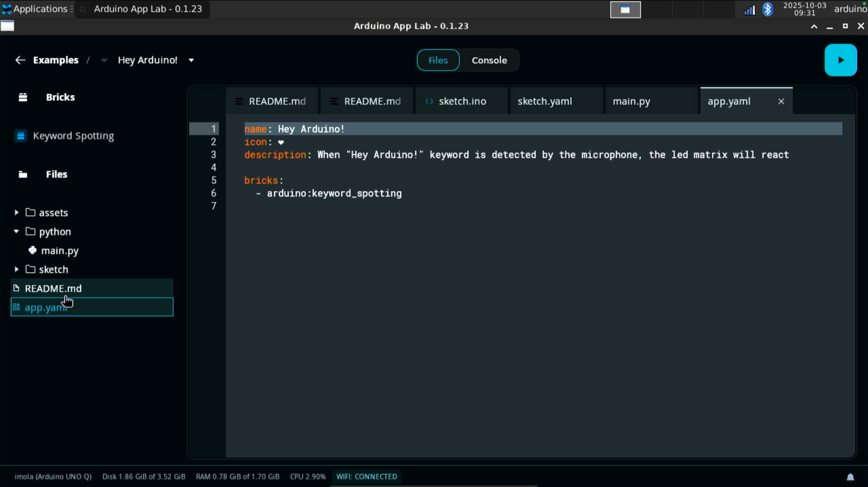Click the network signal tray icon
Image resolution: width=868 pixels, height=487 pixels.
(x=749, y=10)
